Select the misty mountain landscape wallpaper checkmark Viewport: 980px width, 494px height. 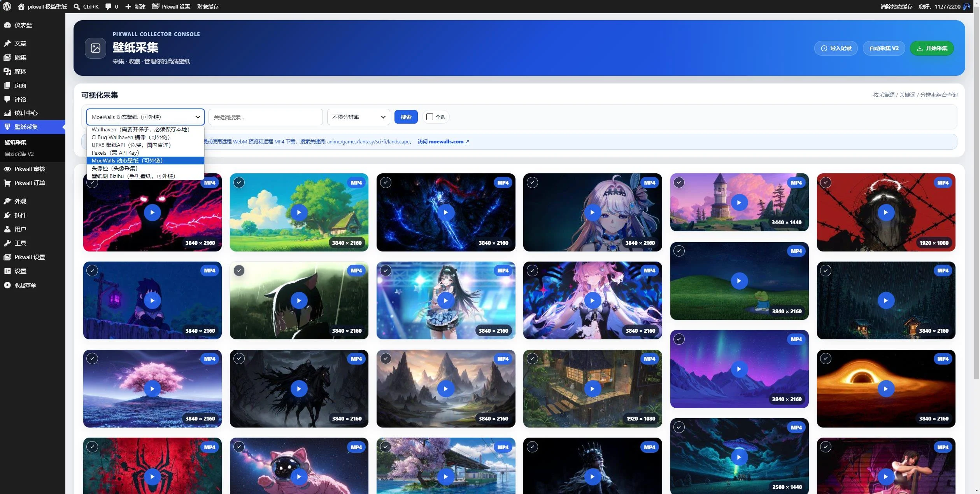386,359
